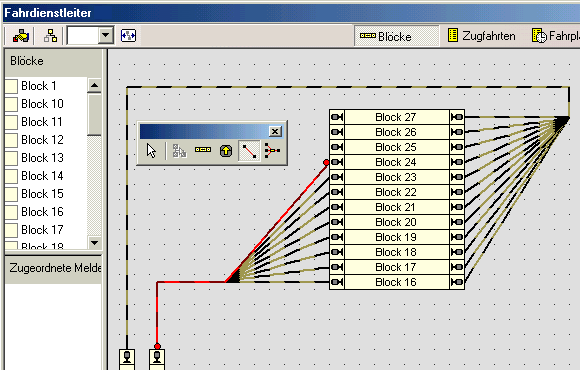Click the block list scroll up arrow
The height and width of the screenshot is (370, 580).
tap(94, 85)
